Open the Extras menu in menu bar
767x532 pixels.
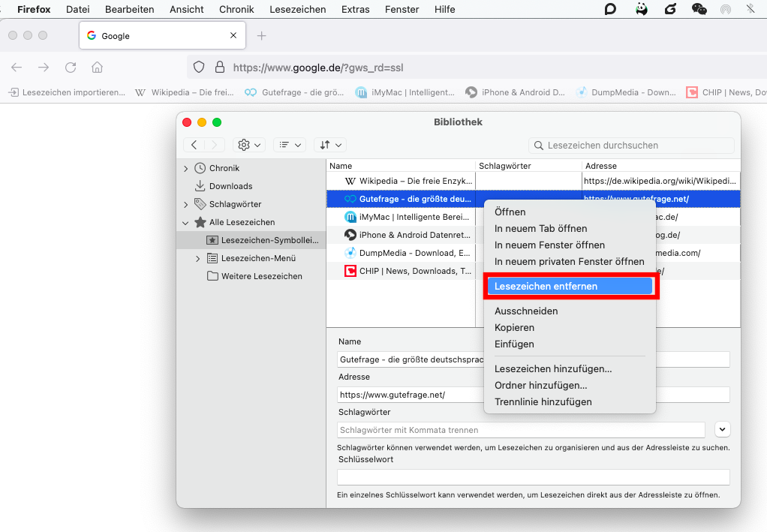[356, 9]
